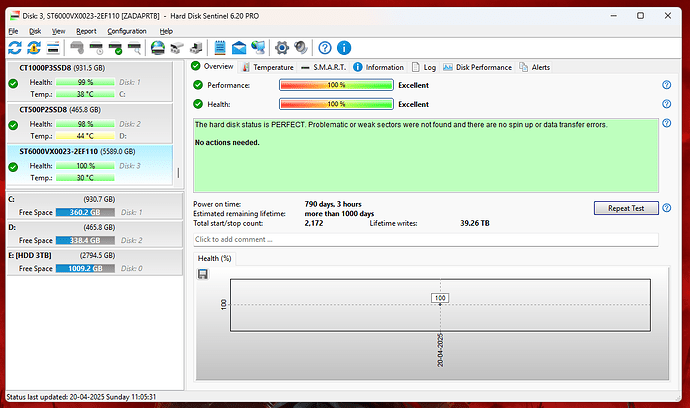Image resolution: width=690 pixels, height=408 pixels.
Task: Switch to the Log tab
Action: point(424,67)
